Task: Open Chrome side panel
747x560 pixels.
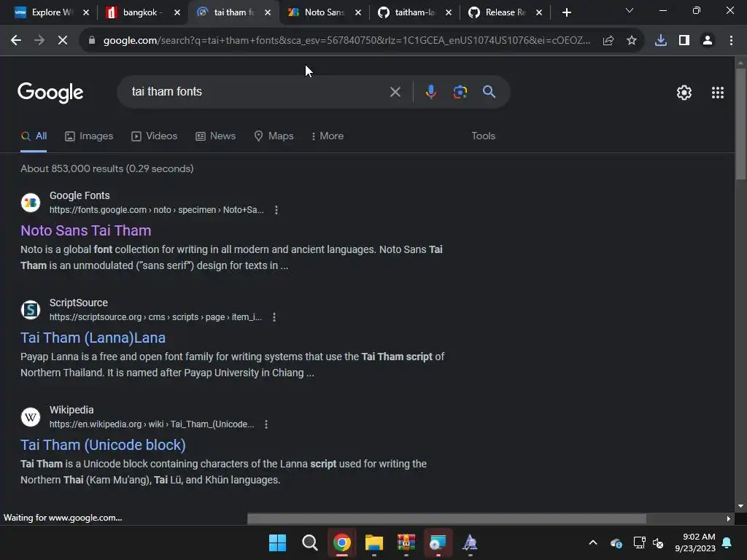Action: click(684, 41)
